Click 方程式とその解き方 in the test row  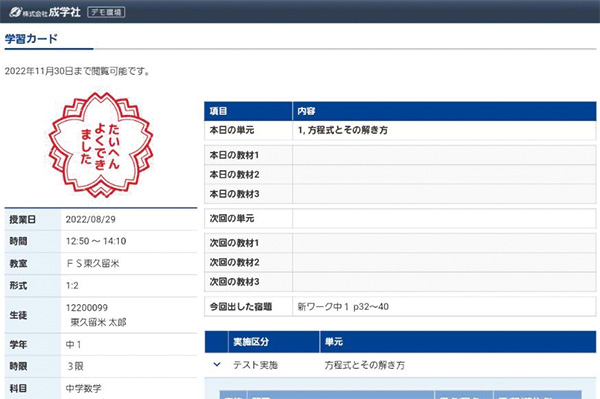(365, 365)
